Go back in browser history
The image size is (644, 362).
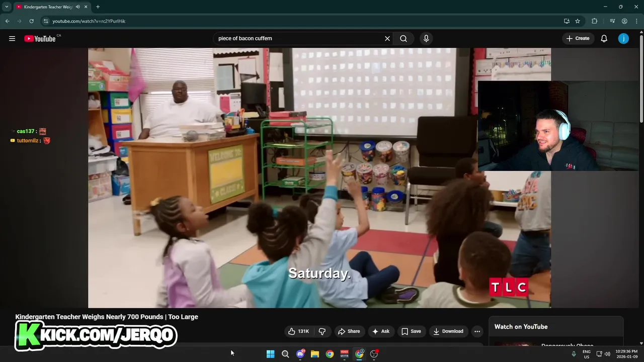(7, 21)
